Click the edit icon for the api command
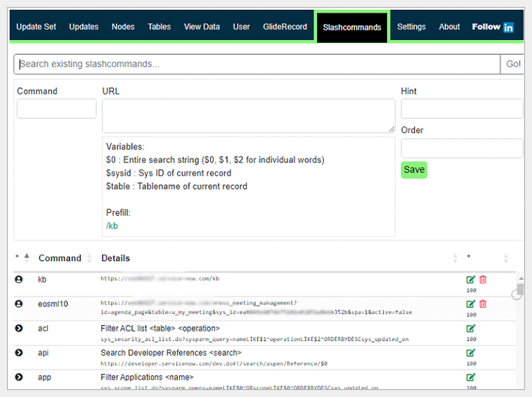532x397 pixels. tap(471, 353)
